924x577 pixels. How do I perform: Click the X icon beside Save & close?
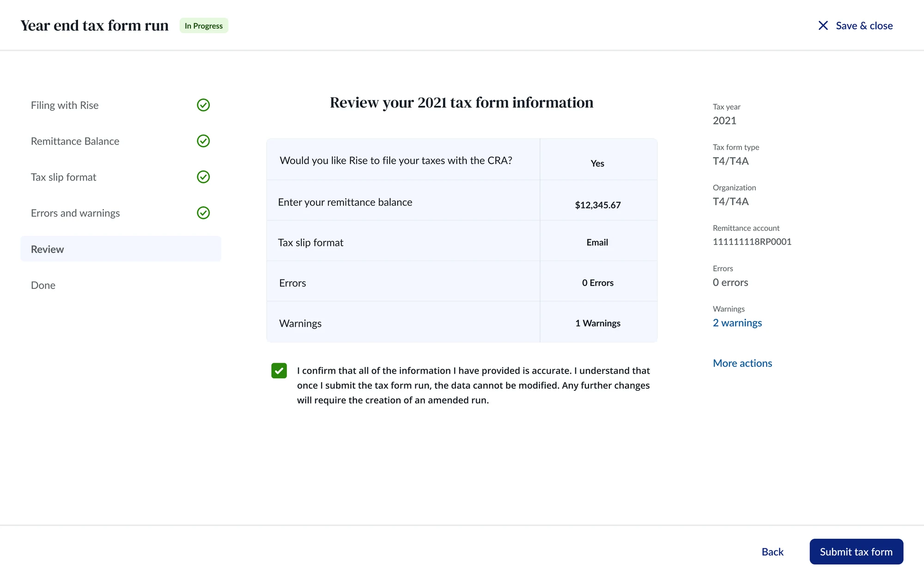[823, 25]
